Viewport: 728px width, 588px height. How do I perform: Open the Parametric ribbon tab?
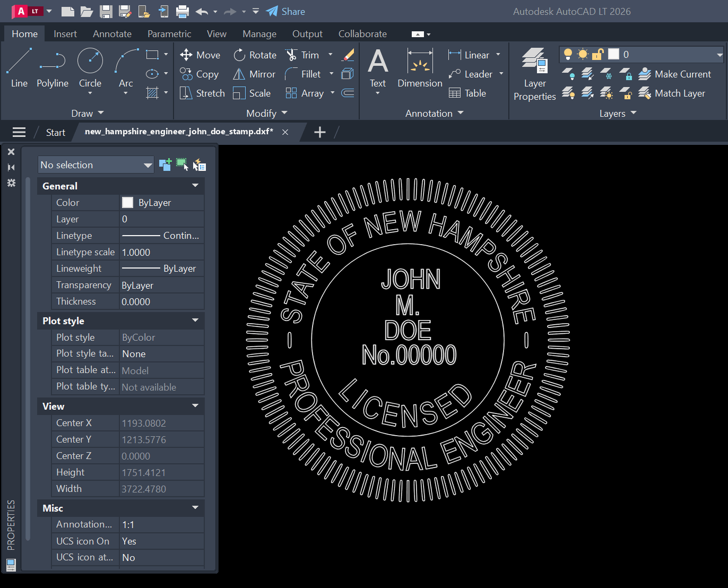[x=169, y=33]
